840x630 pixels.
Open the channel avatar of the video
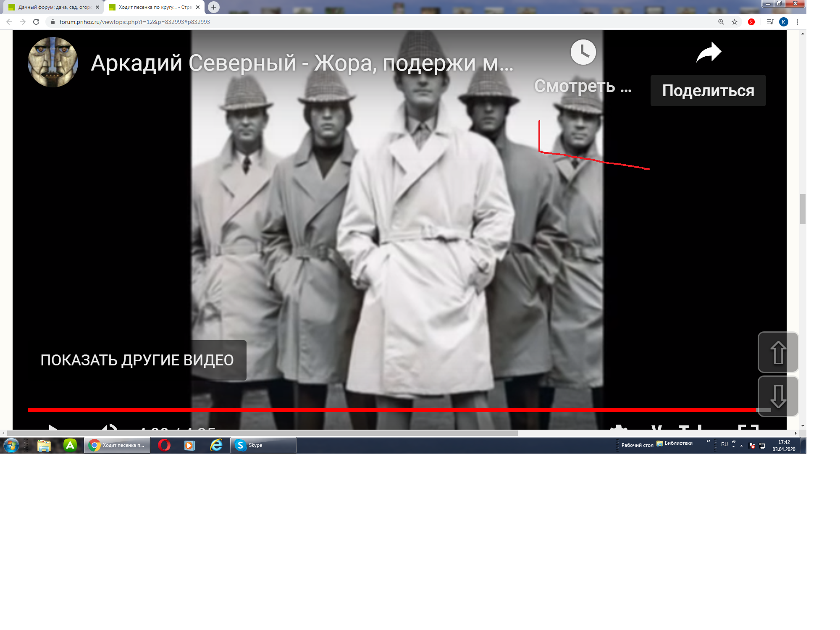pyautogui.click(x=53, y=62)
